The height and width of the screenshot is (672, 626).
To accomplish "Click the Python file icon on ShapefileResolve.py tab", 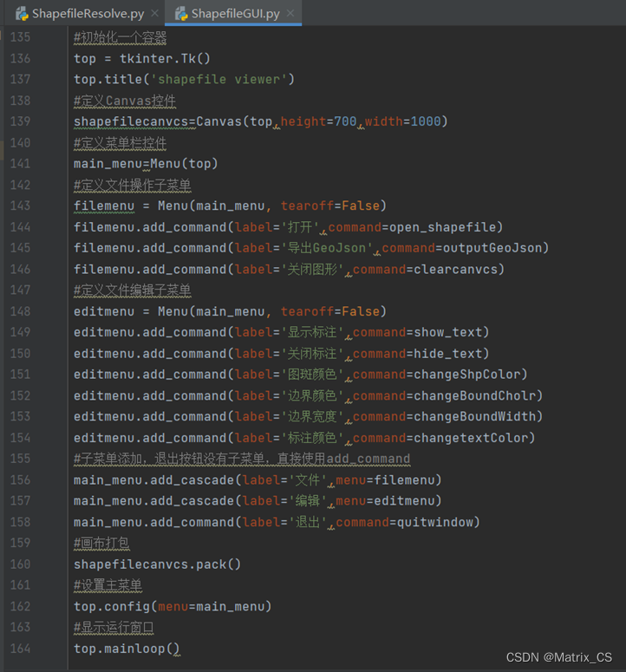I will click(22, 14).
